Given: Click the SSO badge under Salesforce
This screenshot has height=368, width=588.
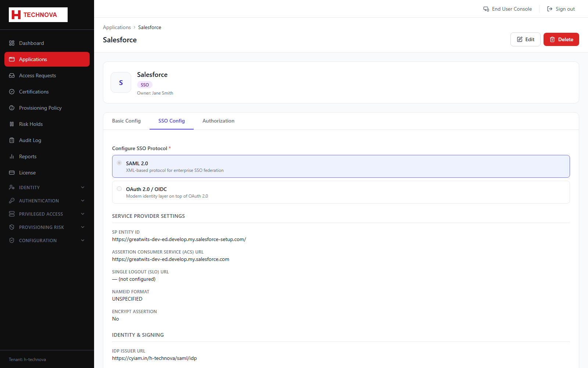Looking at the screenshot, I should (145, 85).
